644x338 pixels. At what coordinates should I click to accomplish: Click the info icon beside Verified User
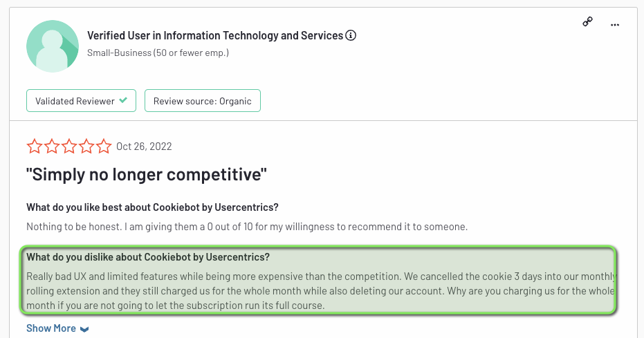351,35
